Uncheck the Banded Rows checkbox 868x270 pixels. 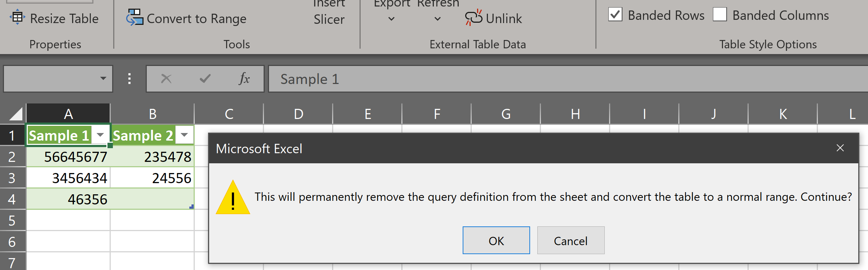click(615, 15)
